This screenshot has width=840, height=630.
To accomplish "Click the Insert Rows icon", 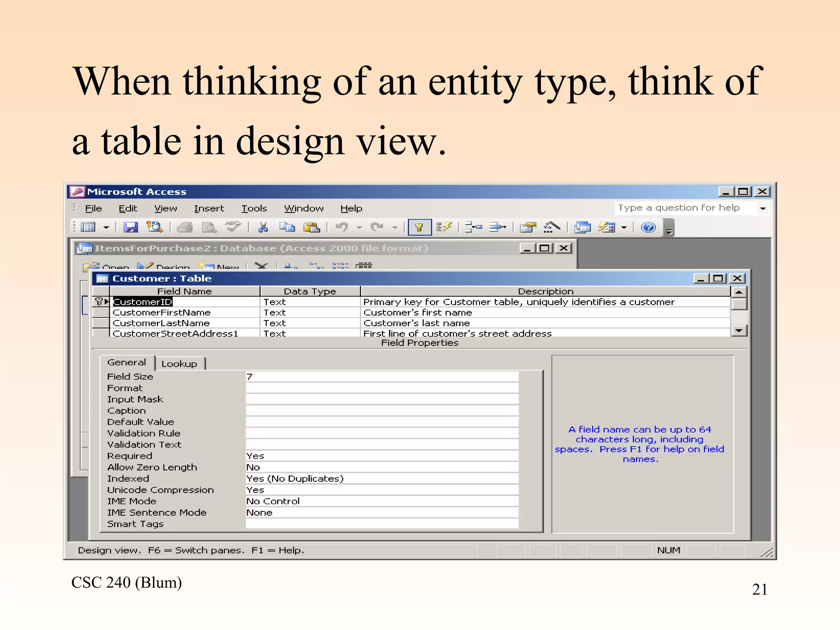I will tap(473, 227).
